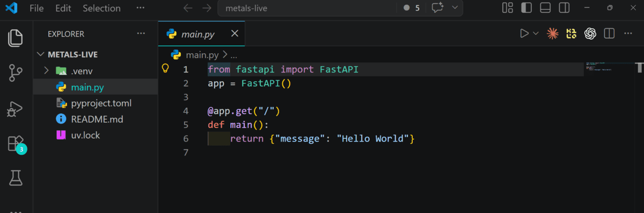Screen dimensions: 644x213
Task: Toggle the Primary Side Bar visibility
Action: pyautogui.click(x=526, y=8)
